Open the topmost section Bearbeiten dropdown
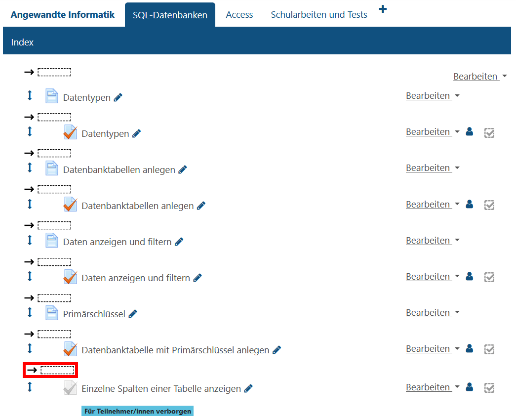 point(480,77)
